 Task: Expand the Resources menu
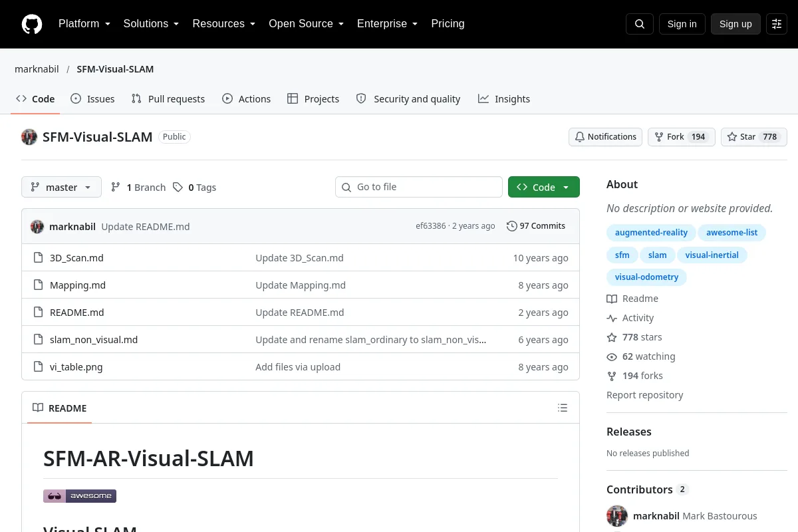pyautogui.click(x=224, y=24)
